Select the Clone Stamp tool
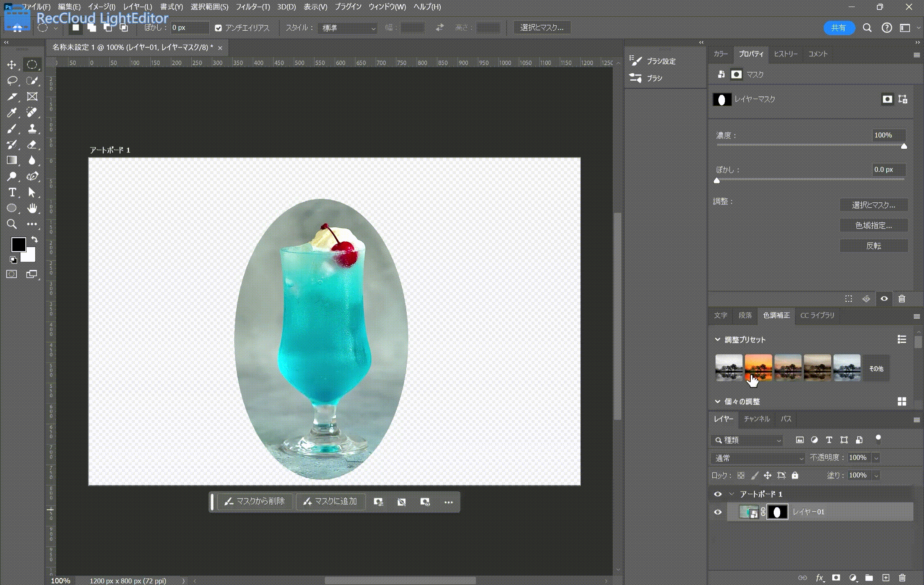 pyautogui.click(x=32, y=128)
